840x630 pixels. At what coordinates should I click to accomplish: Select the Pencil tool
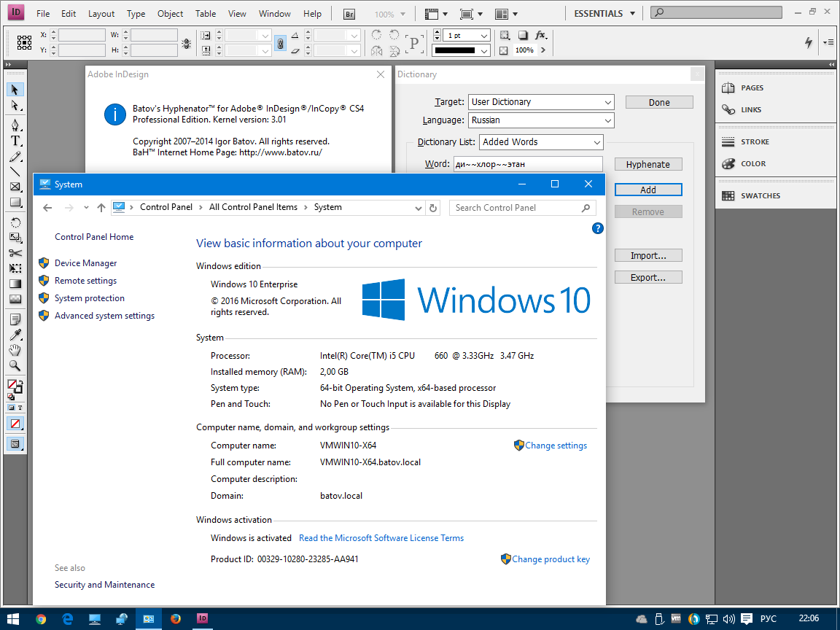pos(15,157)
